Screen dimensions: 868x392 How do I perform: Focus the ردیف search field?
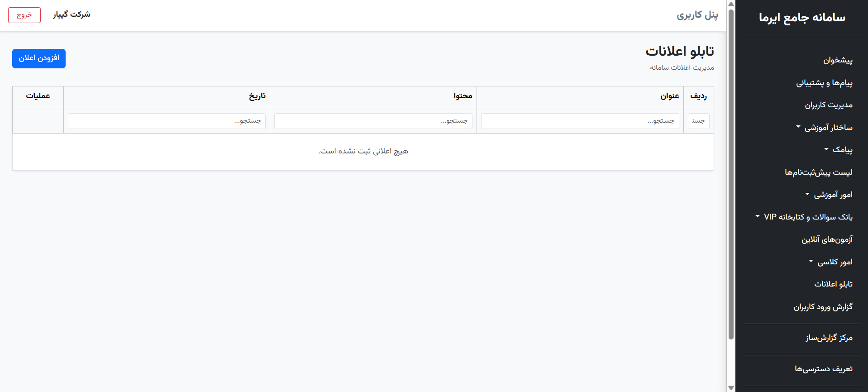point(698,121)
